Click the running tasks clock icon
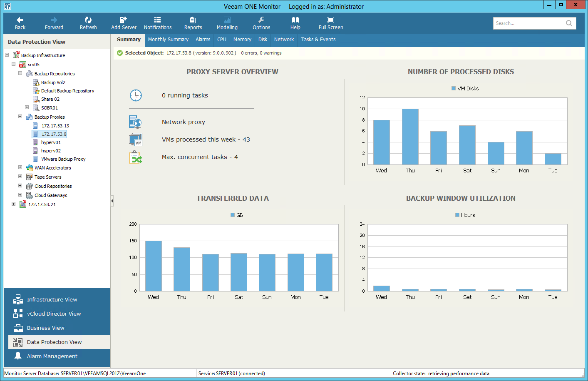The image size is (588, 381). (136, 95)
